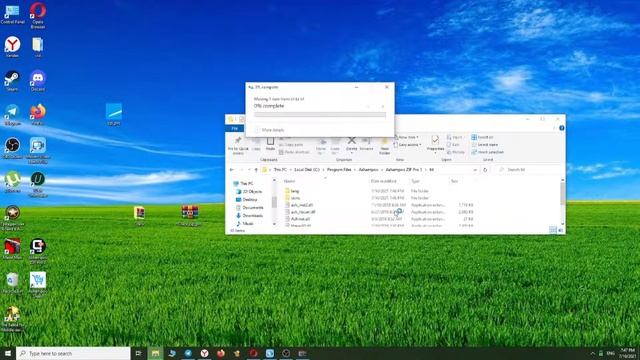The height and width of the screenshot is (360, 640).
Task: Click Select all in the ribbon
Action: 482,138
